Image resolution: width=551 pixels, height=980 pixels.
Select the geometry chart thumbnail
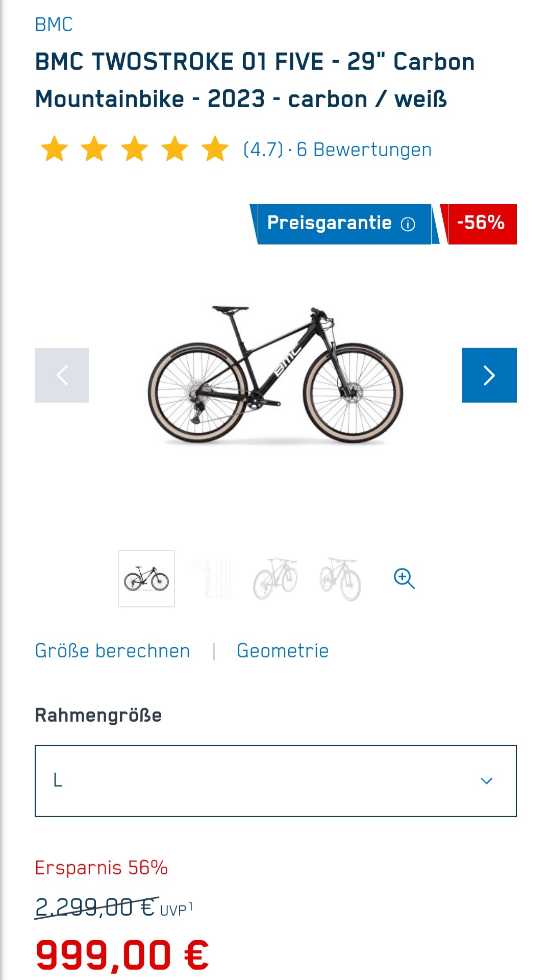point(211,579)
